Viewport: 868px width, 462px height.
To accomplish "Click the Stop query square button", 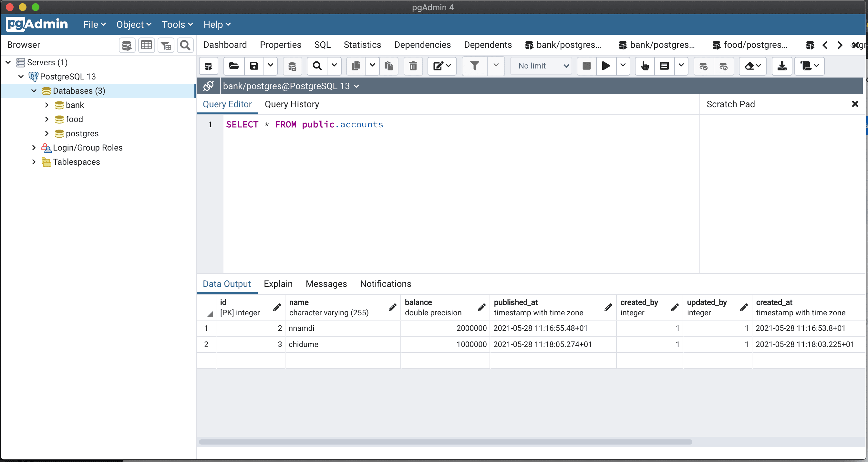I will tap(587, 66).
